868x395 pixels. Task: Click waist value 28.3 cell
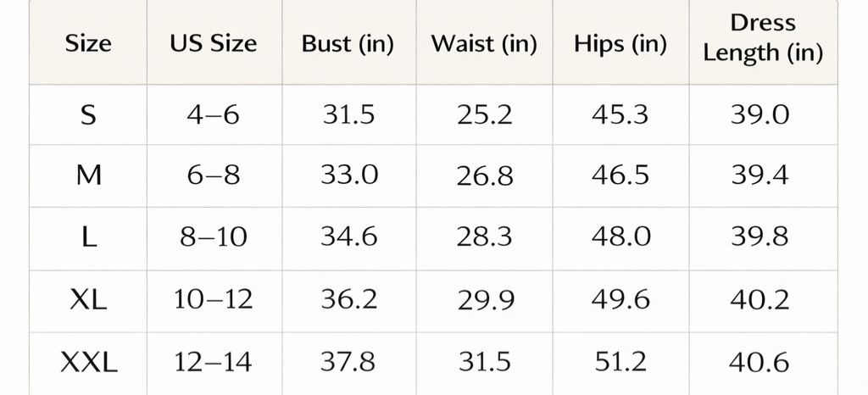click(x=484, y=237)
